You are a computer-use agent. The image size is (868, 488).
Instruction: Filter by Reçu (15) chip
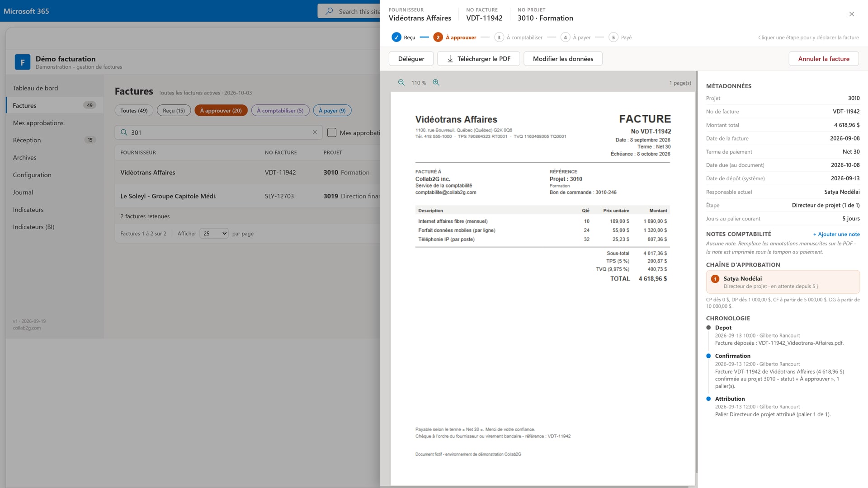pos(174,111)
